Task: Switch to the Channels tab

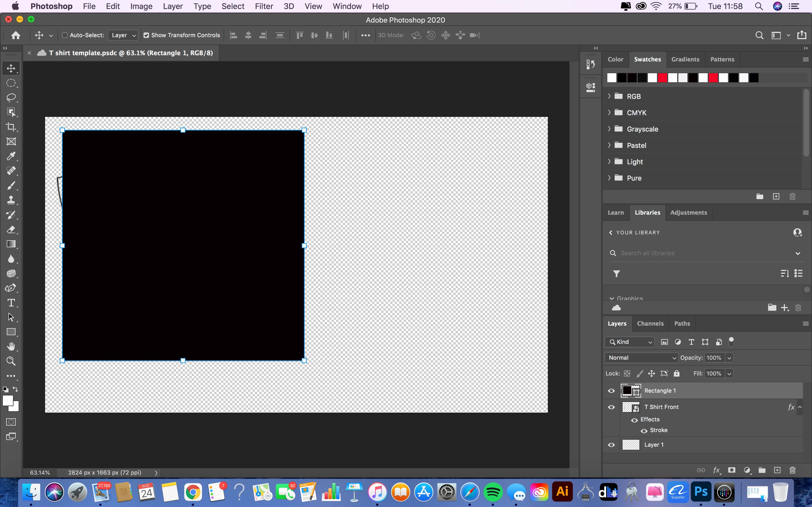Action: coord(650,324)
